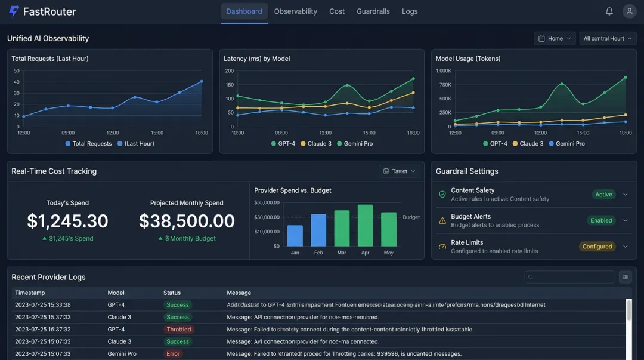Go to the Cost tab
644x360 pixels.
click(337, 11)
